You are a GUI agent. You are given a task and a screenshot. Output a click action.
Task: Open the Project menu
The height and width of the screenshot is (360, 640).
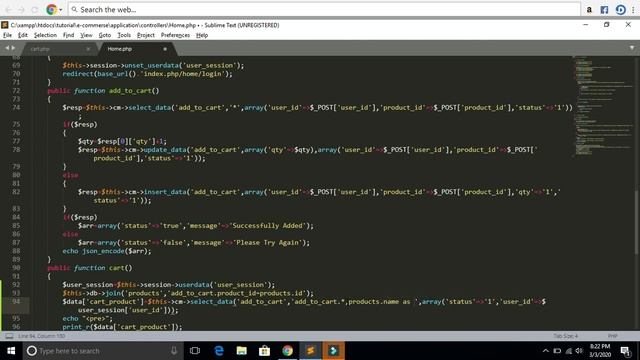point(146,35)
